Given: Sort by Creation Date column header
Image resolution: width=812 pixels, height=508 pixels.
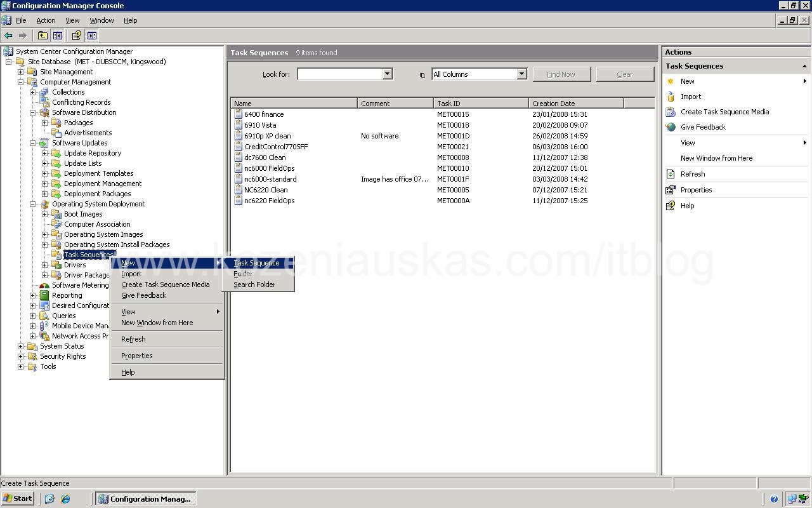Looking at the screenshot, I should [x=576, y=103].
